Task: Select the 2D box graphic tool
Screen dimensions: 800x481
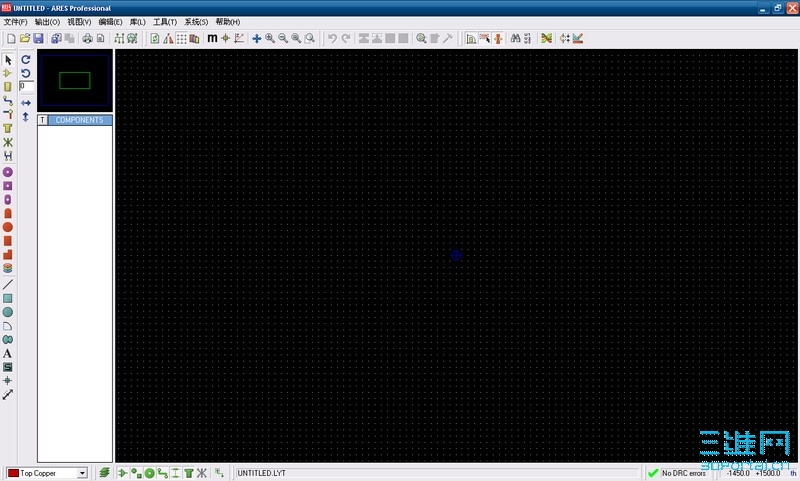Action: point(8,298)
